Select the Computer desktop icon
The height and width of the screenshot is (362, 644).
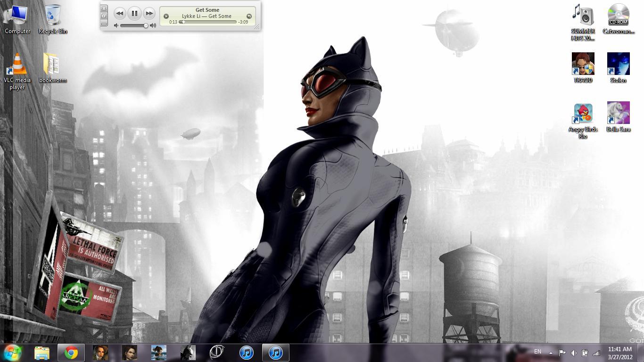pos(17,19)
